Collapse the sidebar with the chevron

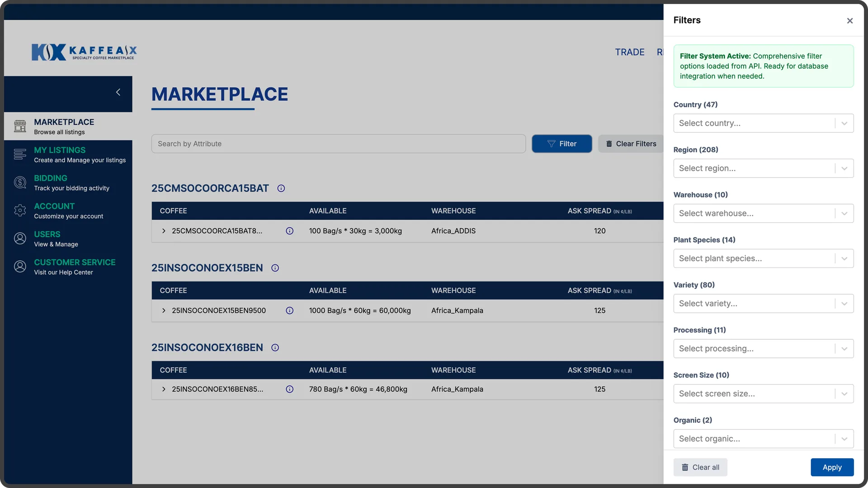coord(118,92)
